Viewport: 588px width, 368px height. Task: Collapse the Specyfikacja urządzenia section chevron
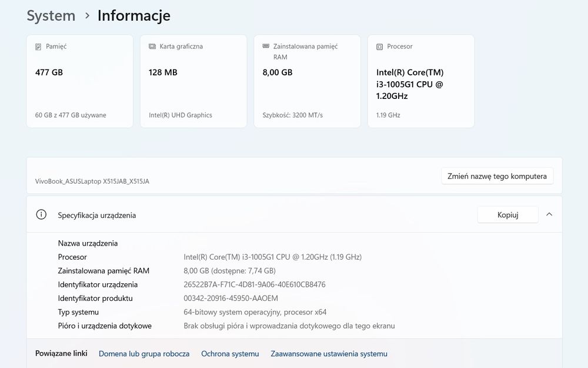tap(549, 215)
